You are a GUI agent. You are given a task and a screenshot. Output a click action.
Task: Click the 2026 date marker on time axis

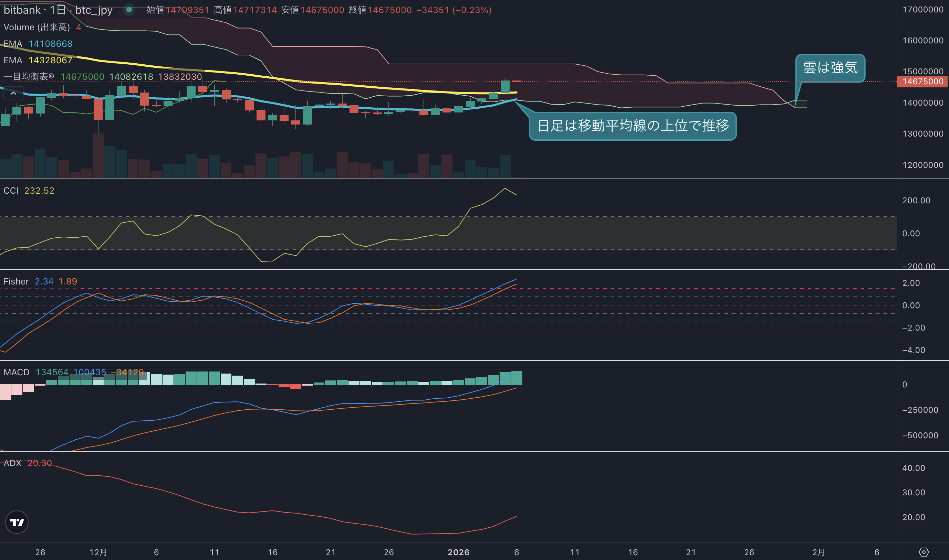click(x=458, y=552)
